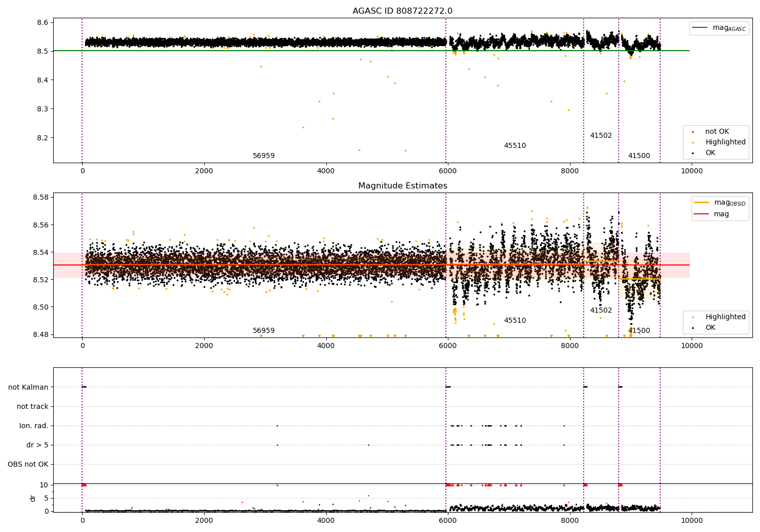Click the 8.58 tick label in the middle plot
This screenshot has height=532, width=760.
tap(40, 197)
